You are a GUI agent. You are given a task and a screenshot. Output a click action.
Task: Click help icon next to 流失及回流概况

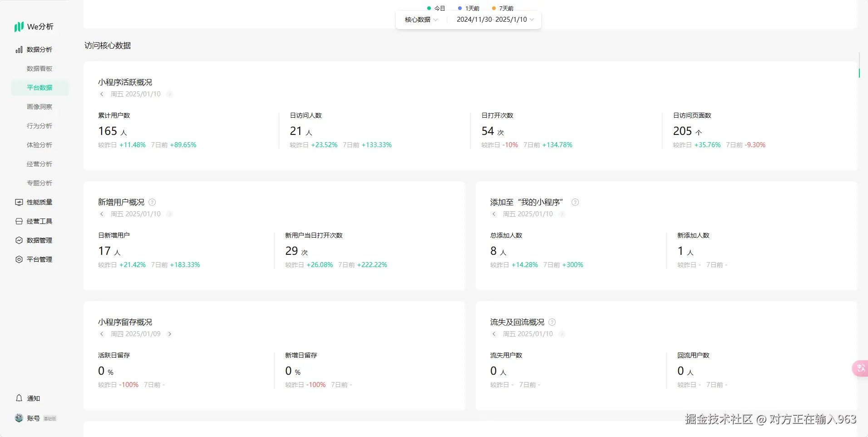pyautogui.click(x=552, y=322)
